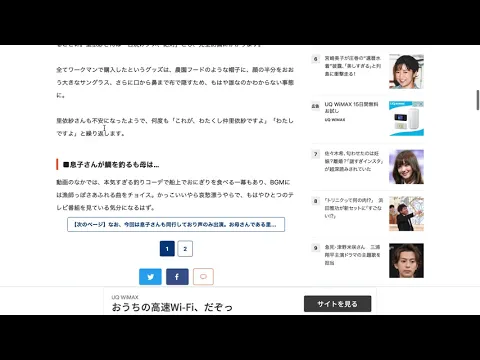This screenshot has width=480, height=360.
Task: Open ranking 7 woman photo thumbnail
Action: 406,167
